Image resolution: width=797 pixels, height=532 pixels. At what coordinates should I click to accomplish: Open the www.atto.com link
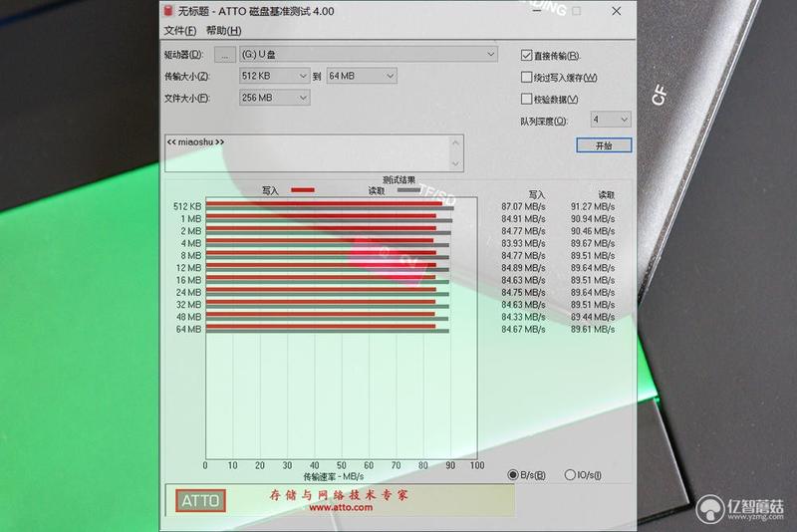(341, 507)
